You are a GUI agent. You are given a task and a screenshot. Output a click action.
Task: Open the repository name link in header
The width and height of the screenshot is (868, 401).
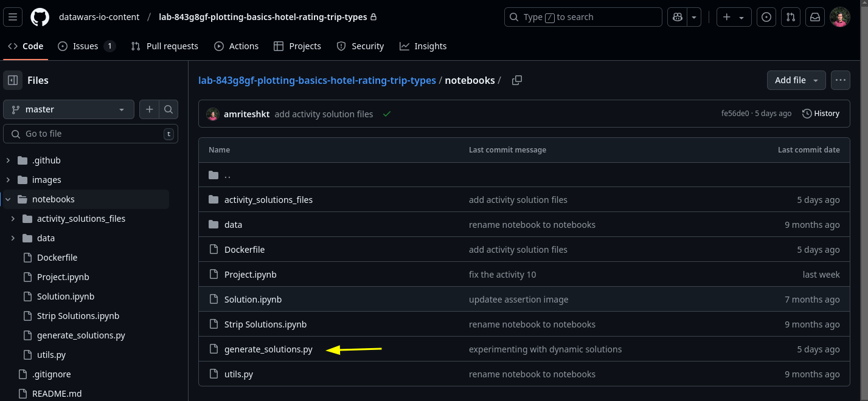(263, 17)
